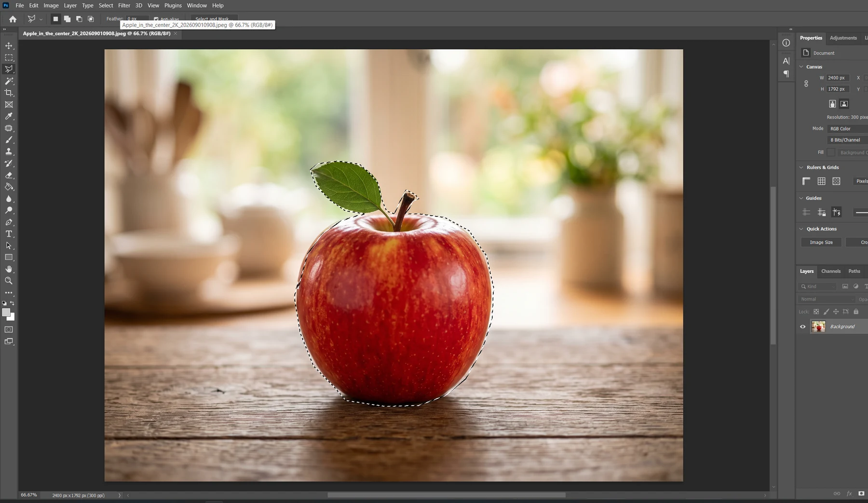The height and width of the screenshot is (503, 868).
Task: Pick the Eyedropper tool
Action: point(9,116)
